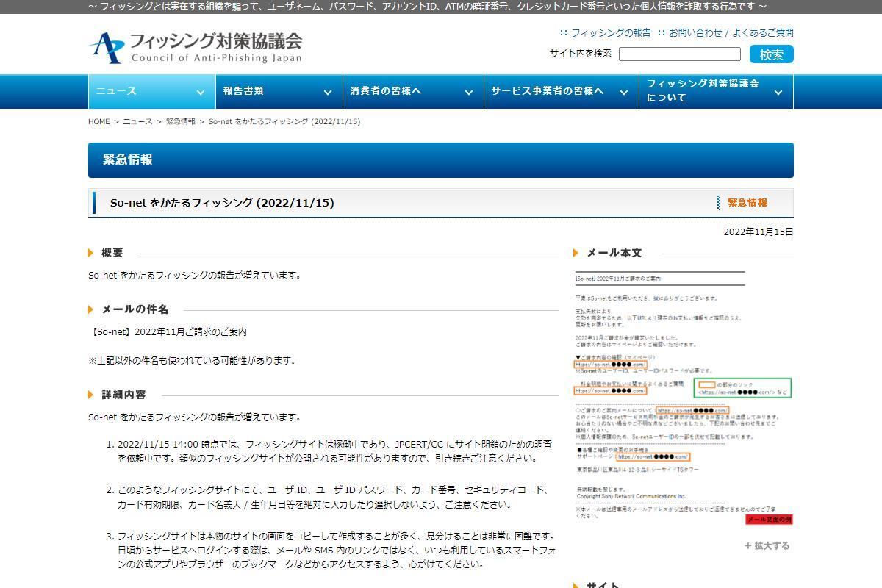Open the 消費者の皆様へ navigation menu
Screen dimensions: 882x588
pyautogui.click(x=413, y=92)
